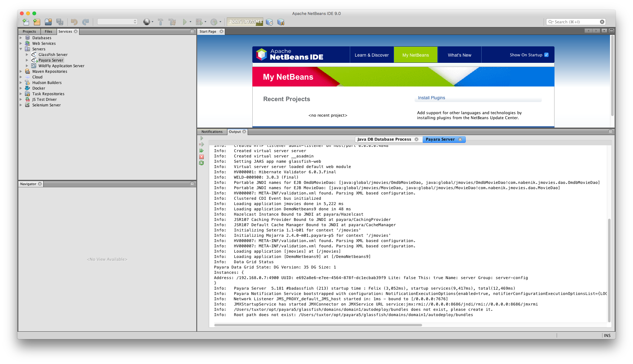Click the Run Project toolbar icon

click(x=185, y=21)
